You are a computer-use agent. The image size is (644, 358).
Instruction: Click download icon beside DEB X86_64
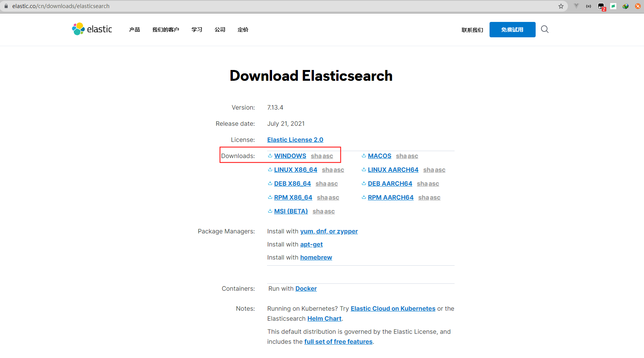click(x=270, y=183)
